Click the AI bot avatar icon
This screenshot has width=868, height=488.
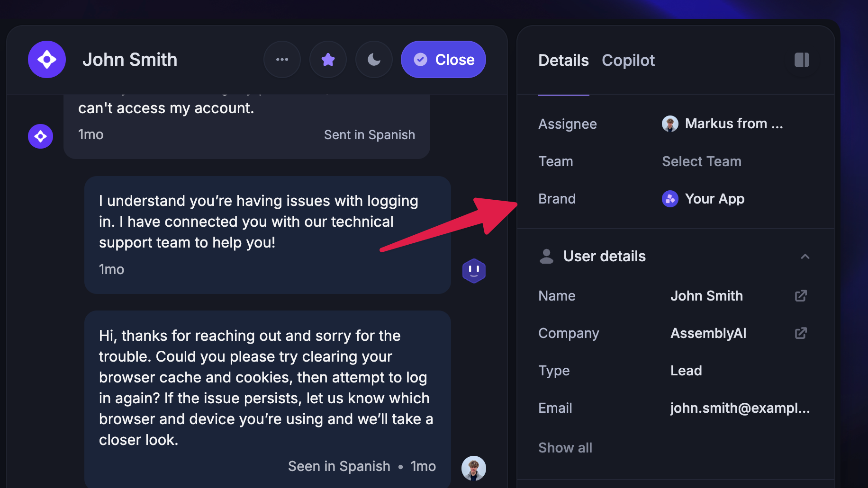pos(474,271)
